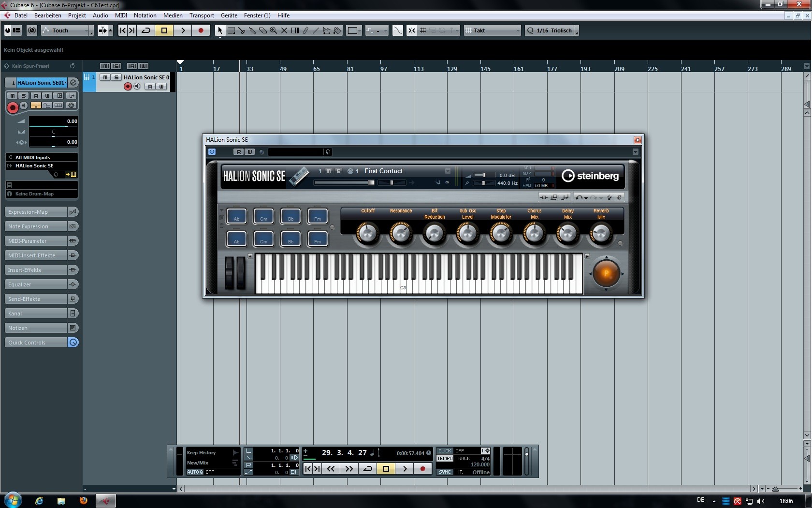Click the Record button in top toolbar
The width and height of the screenshot is (812, 508).
click(201, 30)
